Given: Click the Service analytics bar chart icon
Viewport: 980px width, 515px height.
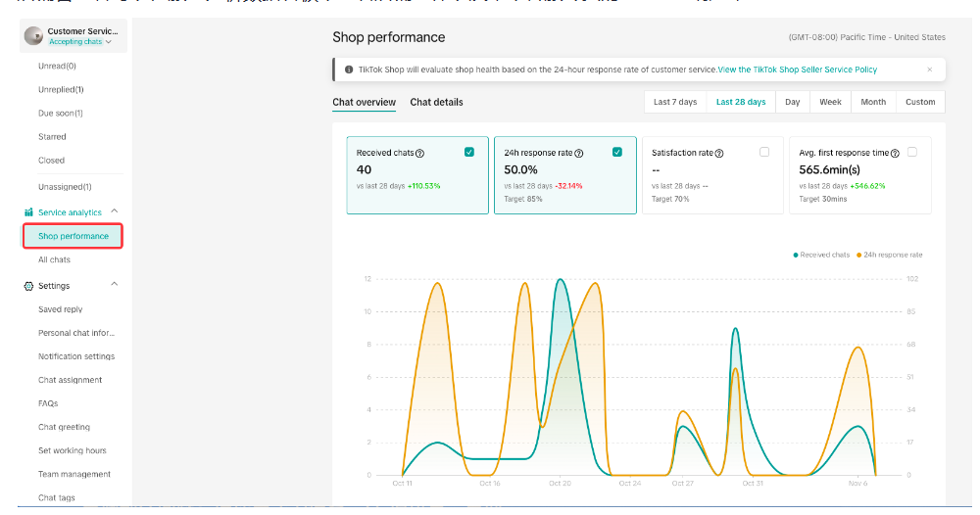Looking at the screenshot, I should (x=28, y=212).
